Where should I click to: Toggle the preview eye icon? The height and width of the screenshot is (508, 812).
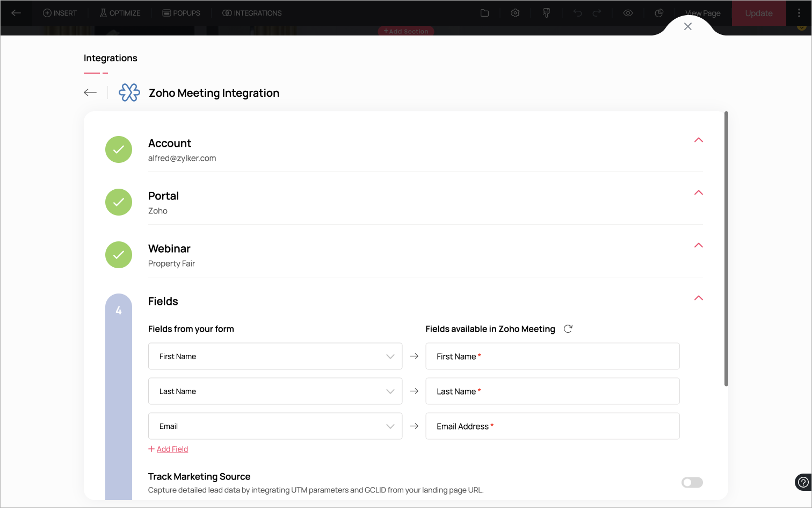(628, 13)
